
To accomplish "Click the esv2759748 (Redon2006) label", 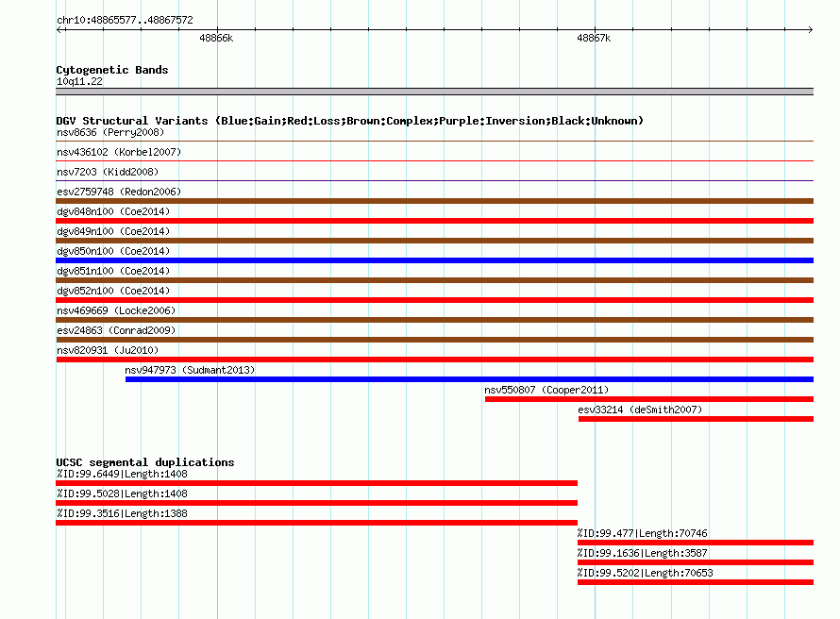I will coord(119,192).
